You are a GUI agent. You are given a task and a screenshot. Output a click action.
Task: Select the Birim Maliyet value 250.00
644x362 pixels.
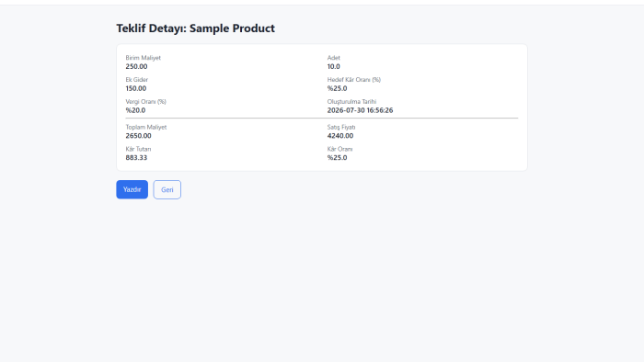(136, 66)
